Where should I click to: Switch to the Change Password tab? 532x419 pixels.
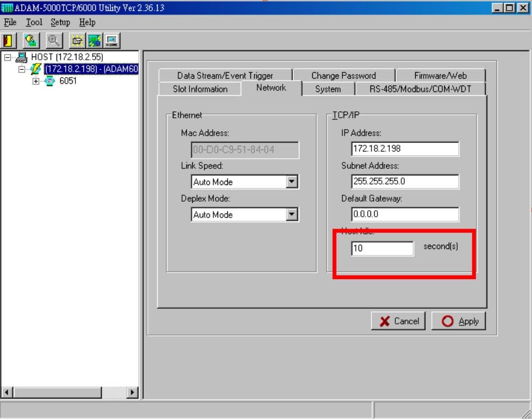coord(344,75)
